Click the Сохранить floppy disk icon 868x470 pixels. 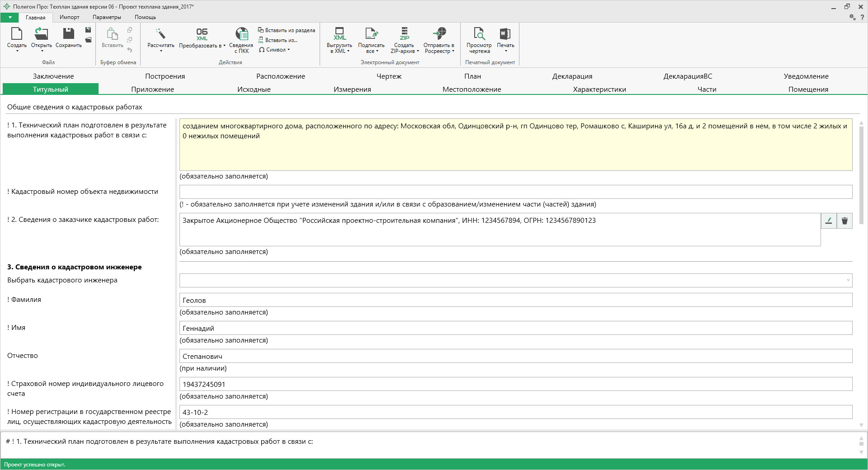click(x=68, y=34)
